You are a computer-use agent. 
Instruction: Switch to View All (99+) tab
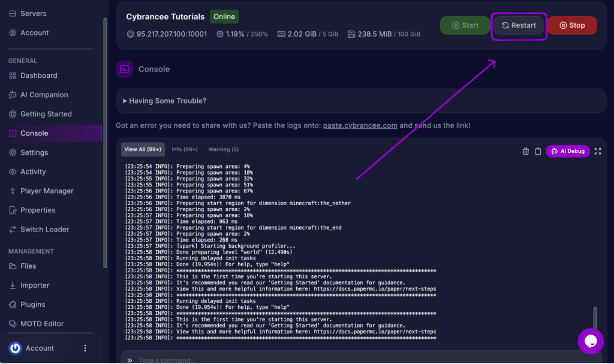(143, 149)
